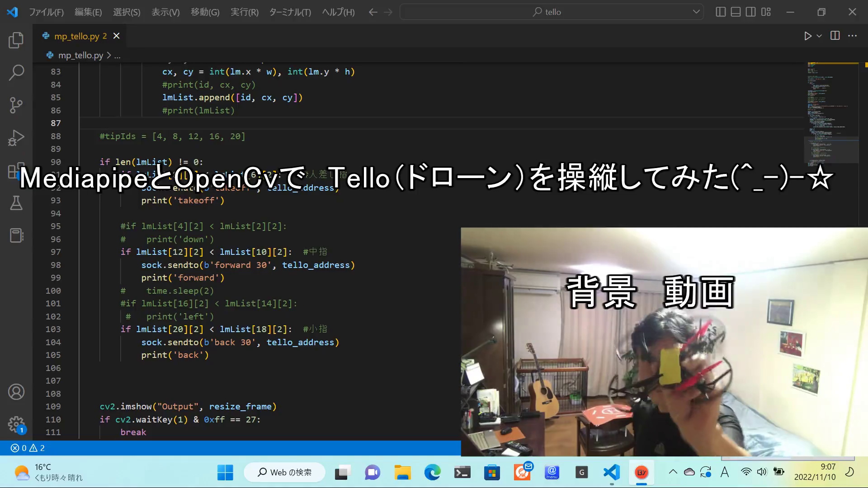Open the notebook panel icon in activity bar

[x=16, y=235]
